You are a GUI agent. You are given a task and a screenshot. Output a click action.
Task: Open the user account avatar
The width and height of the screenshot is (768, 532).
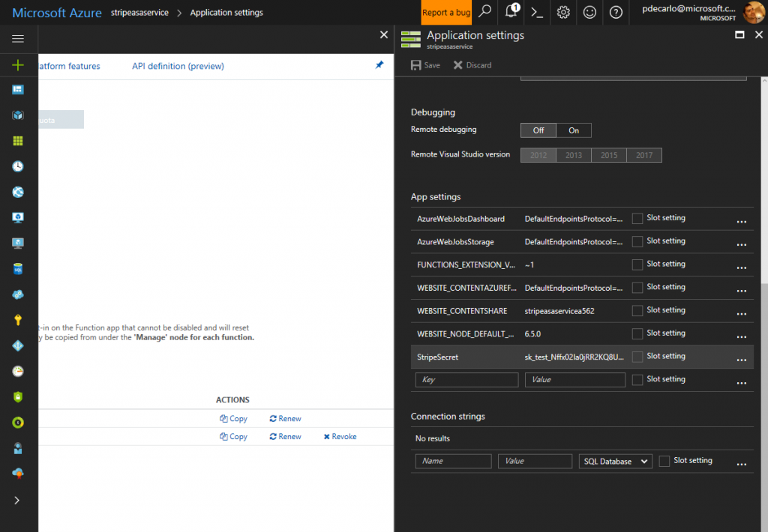pyautogui.click(x=753, y=12)
